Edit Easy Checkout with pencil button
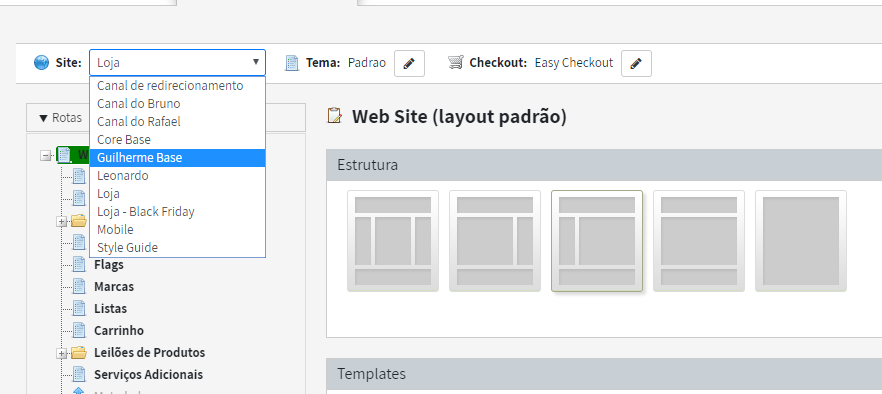The image size is (882, 394). click(636, 63)
